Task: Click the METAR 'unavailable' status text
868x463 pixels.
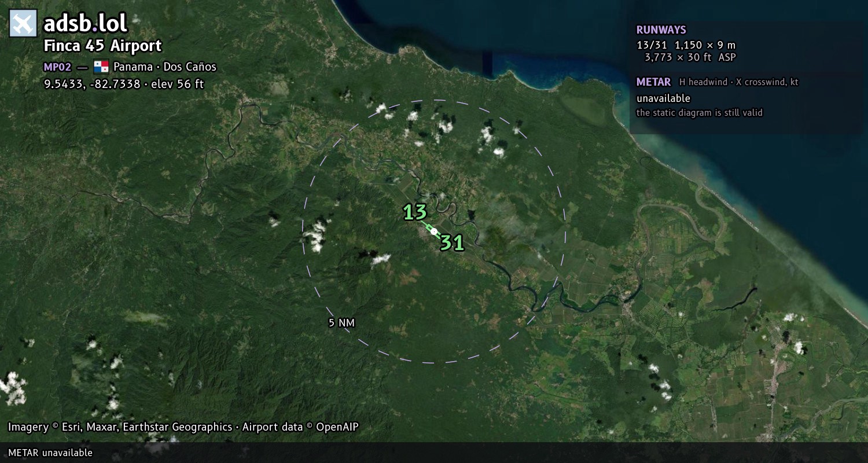Action: 663,98
